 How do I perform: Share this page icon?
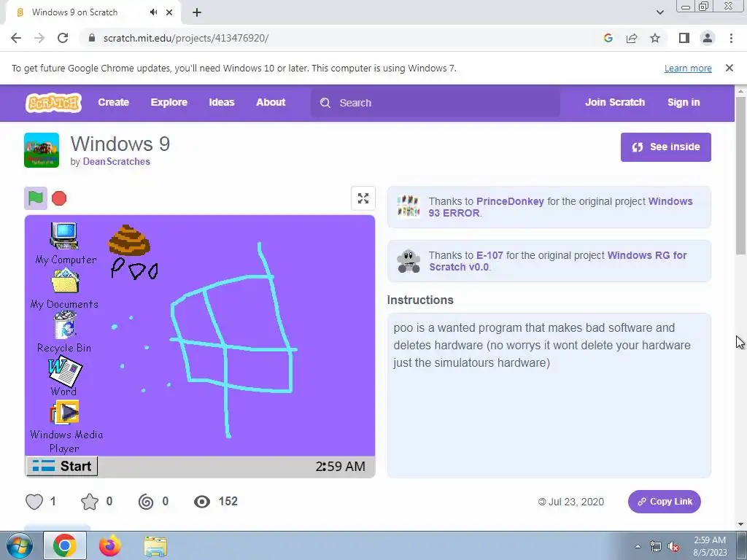[x=632, y=38]
